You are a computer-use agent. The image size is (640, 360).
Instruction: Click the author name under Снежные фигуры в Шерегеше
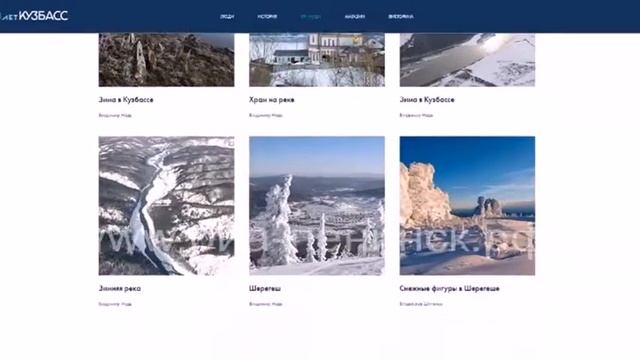421,304
